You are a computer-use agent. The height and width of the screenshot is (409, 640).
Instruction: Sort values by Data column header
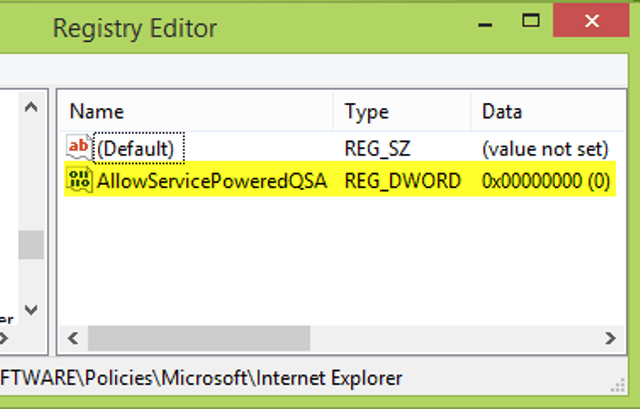548,111
